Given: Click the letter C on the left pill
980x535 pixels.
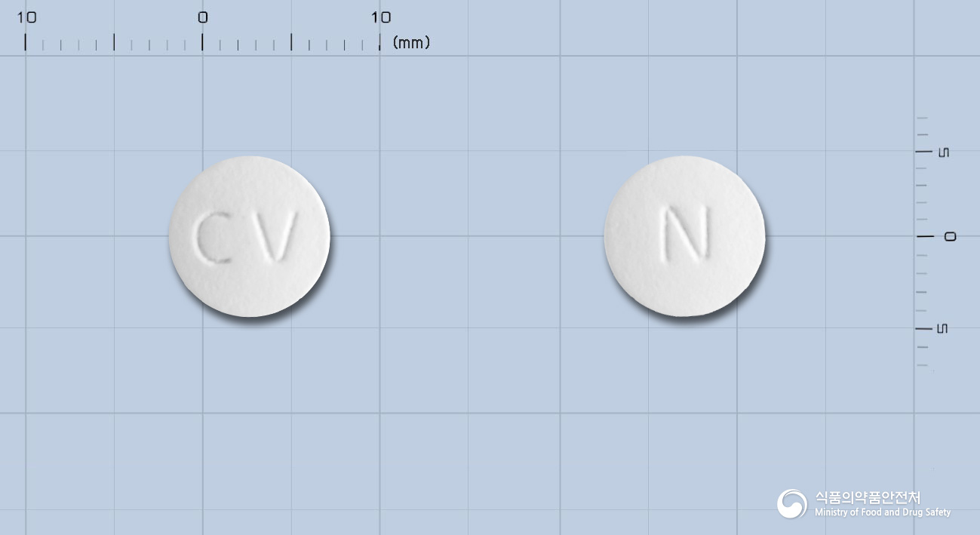Looking at the screenshot, I should (x=213, y=237).
